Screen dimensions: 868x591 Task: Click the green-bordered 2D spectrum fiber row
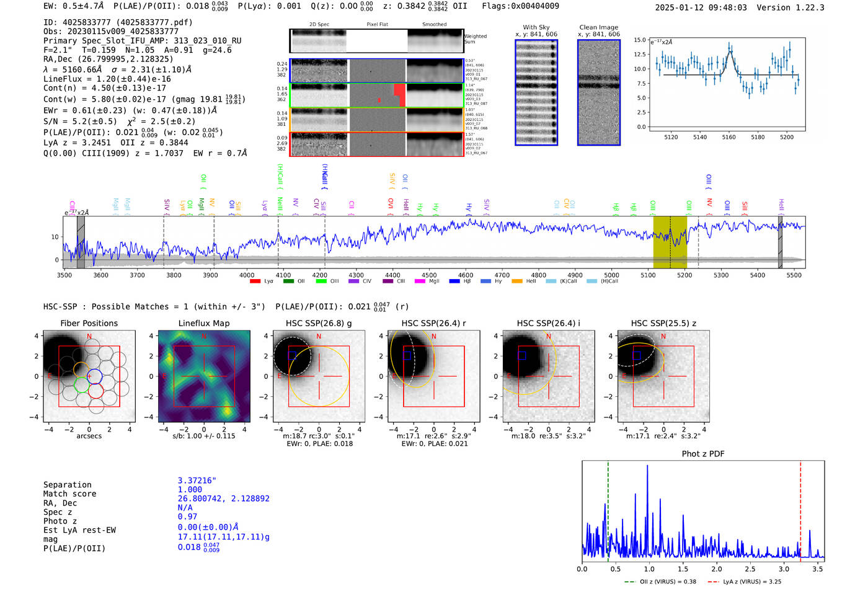point(376,95)
